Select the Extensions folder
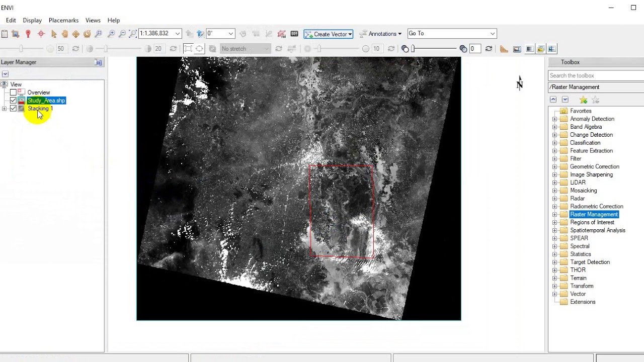The image size is (644, 362). 583,302
